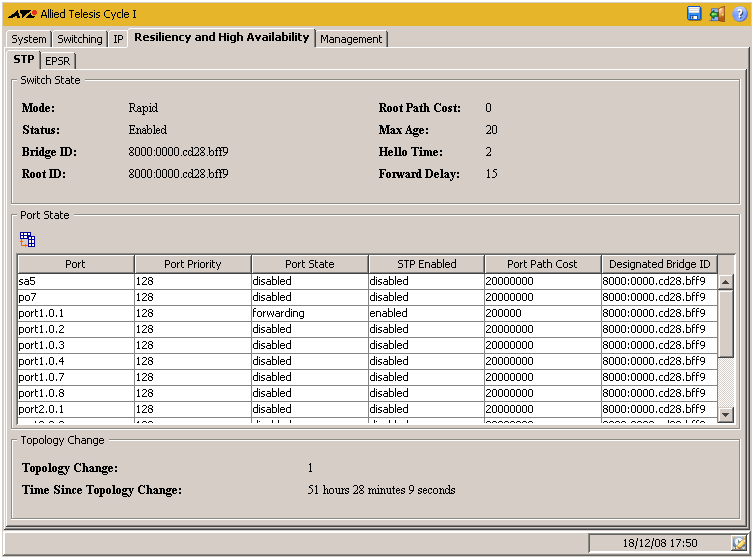Viewport: 752px width, 557px height.
Task: Click the save configuration floppy disk icon
Action: click(x=694, y=14)
